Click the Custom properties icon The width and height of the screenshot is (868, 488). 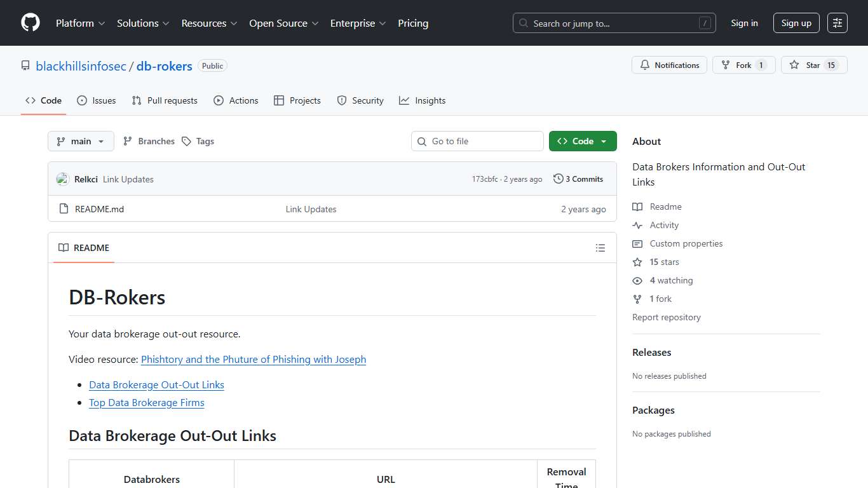pyautogui.click(x=637, y=243)
